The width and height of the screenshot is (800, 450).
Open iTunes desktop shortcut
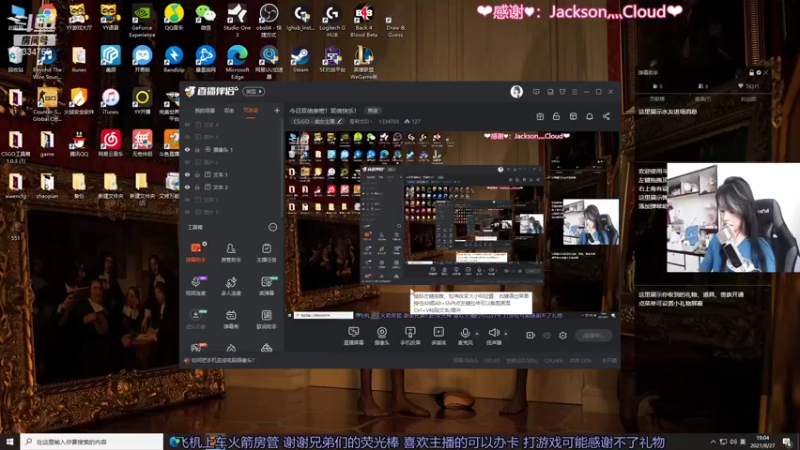[110, 102]
